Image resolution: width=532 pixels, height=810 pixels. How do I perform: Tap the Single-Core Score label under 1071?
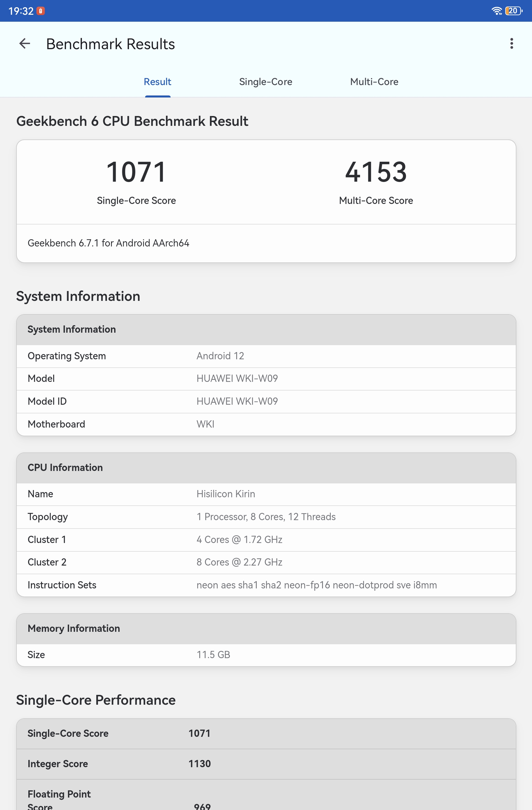[x=136, y=200]
